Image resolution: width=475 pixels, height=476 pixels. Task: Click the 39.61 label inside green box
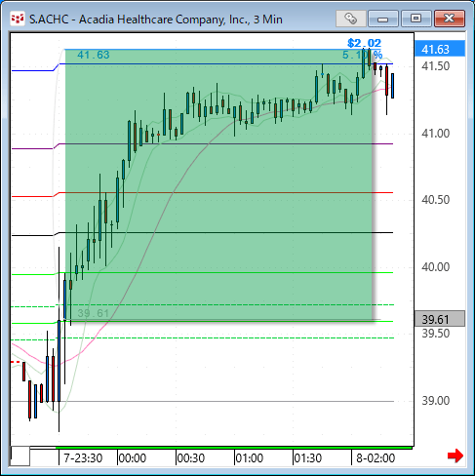(93, 313)
